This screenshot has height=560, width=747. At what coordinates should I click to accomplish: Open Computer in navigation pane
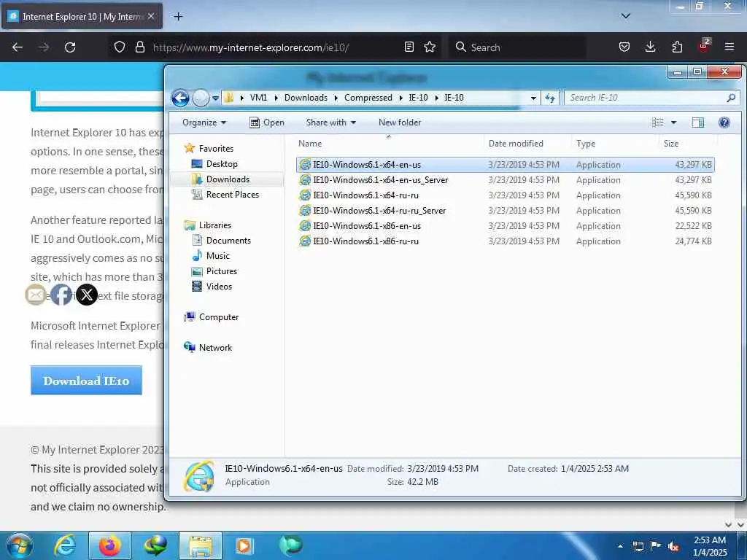(x=219, y=317)
